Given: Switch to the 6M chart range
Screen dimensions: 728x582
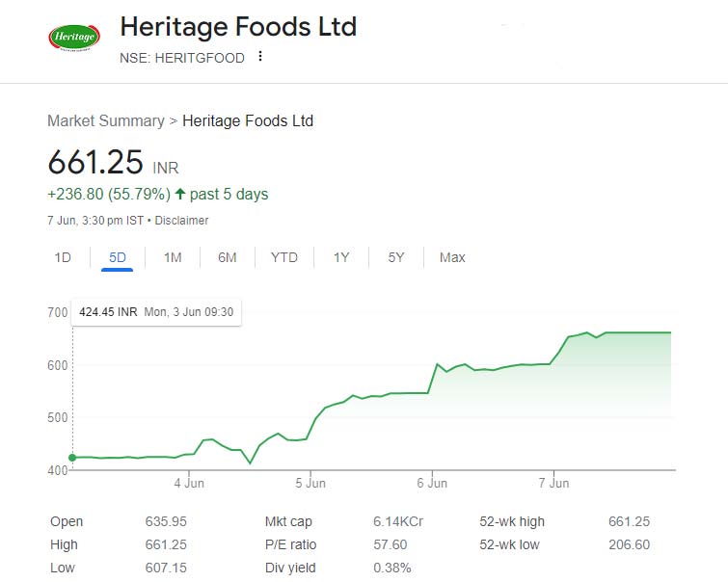Looking at the screenshot, I should [x=227, y=257].
